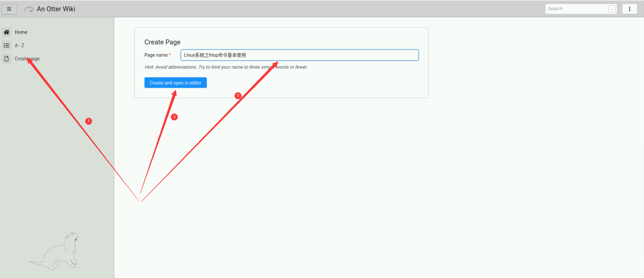Screen dimensions: 644x278
Task: Toggle the sidebar with the hamburger button
Action: (x=9, y=9)
